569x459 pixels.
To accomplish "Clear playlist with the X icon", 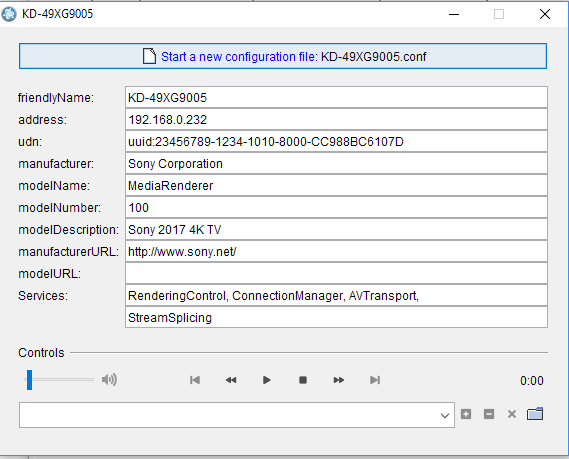I will pos(512,414).
